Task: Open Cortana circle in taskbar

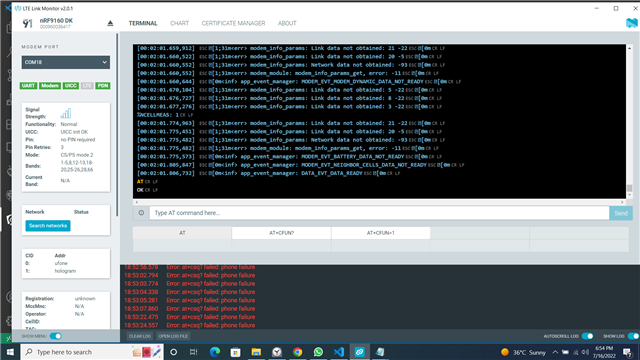Action: pyautogui.click(x=173, y=352)
